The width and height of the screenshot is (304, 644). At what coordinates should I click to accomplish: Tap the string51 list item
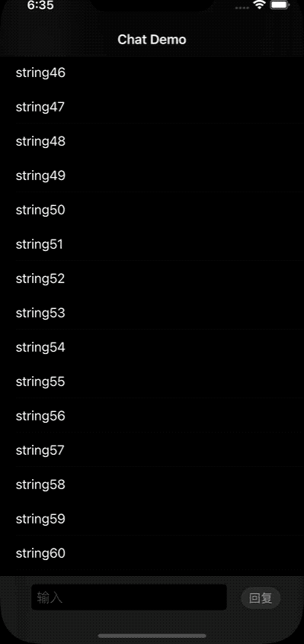(x=152, y=244)
